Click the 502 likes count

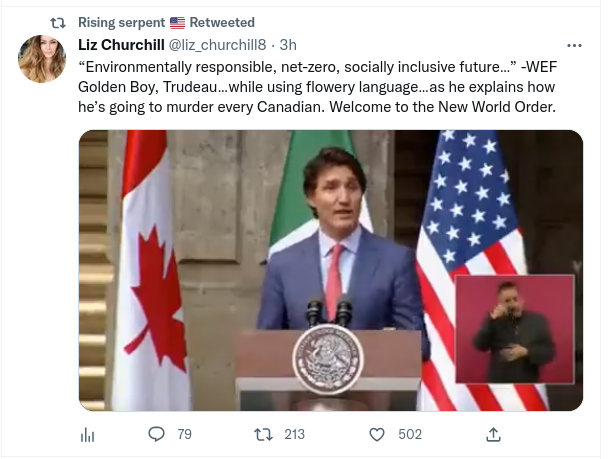pos(410,434)
